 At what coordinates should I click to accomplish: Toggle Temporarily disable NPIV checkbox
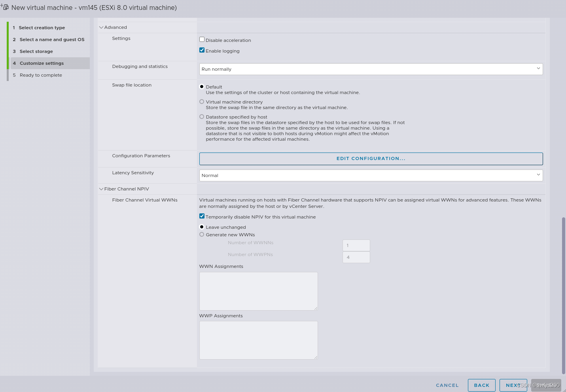[202, 216]
